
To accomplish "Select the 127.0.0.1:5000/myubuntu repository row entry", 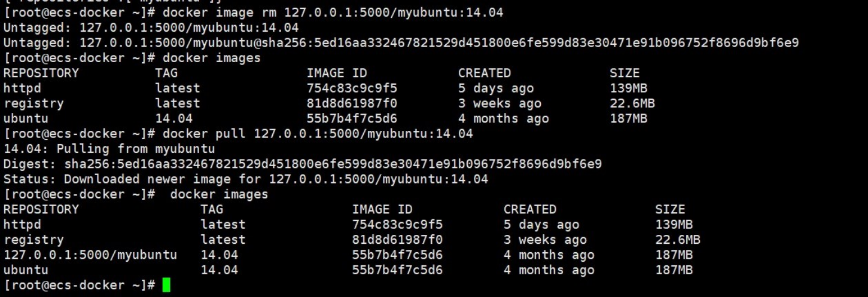I will tap(90, 255).
